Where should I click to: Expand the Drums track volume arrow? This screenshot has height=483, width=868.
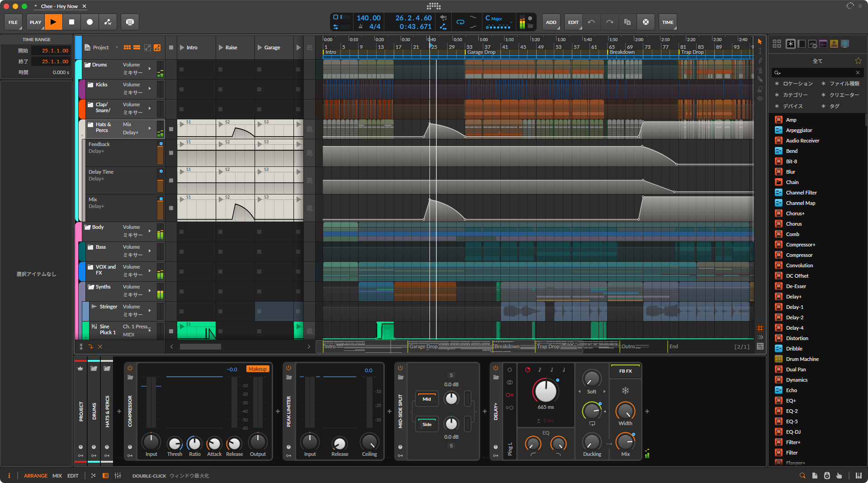tap(150, 69)
